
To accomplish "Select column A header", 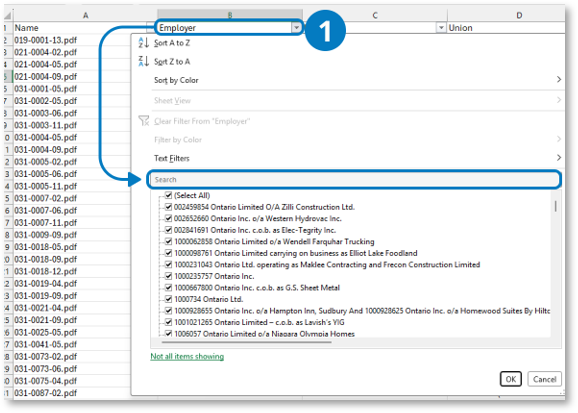I will (86, 15).
